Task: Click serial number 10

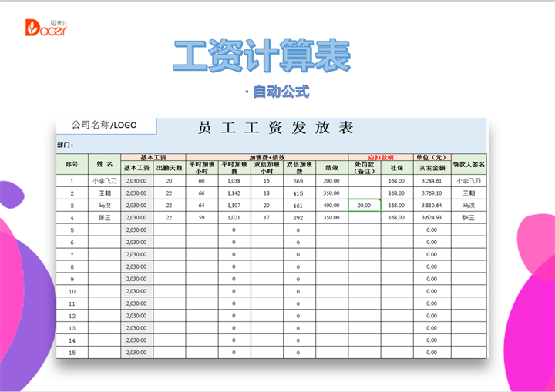Action: point(72,292)
